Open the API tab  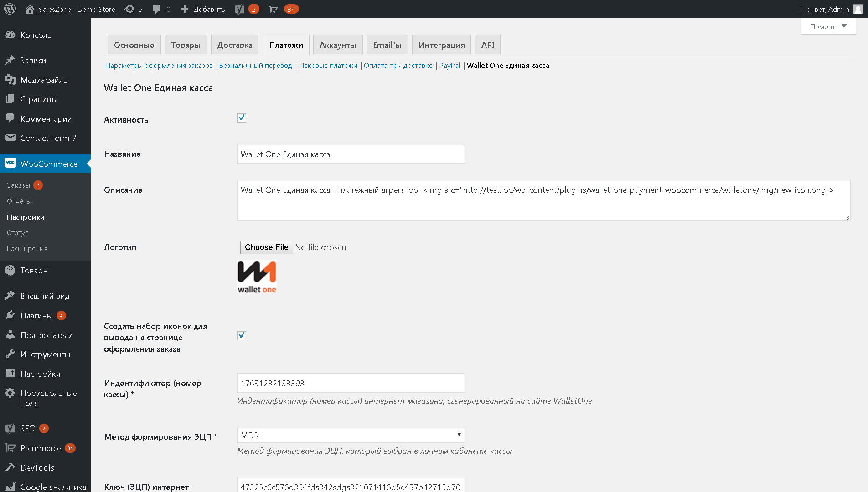click(x=488, y=45)
